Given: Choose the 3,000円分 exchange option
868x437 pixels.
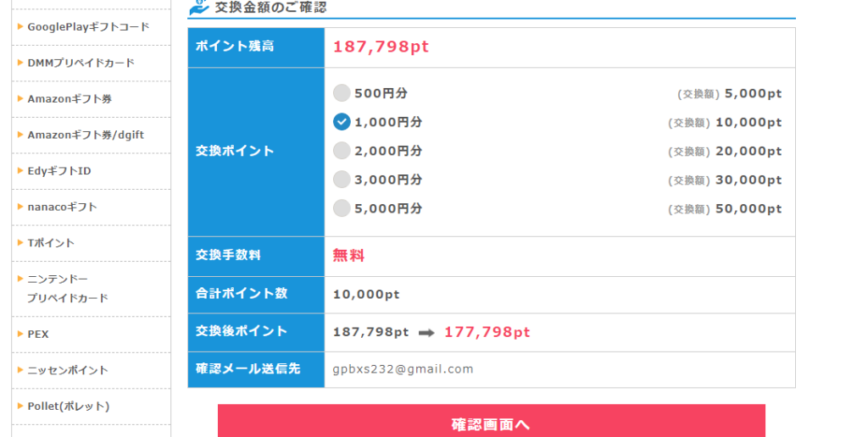Looking at the screenshot, I should click(342, 180).
